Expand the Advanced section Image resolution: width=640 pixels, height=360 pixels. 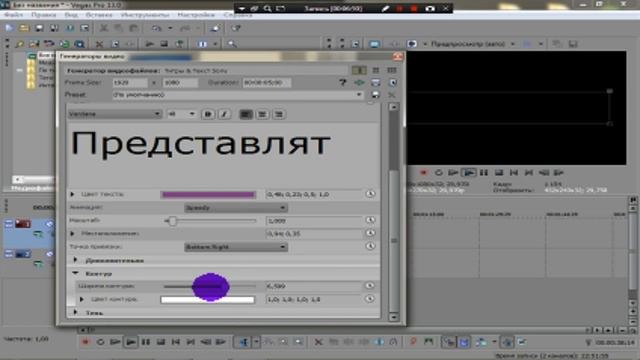tap(75, 260)
